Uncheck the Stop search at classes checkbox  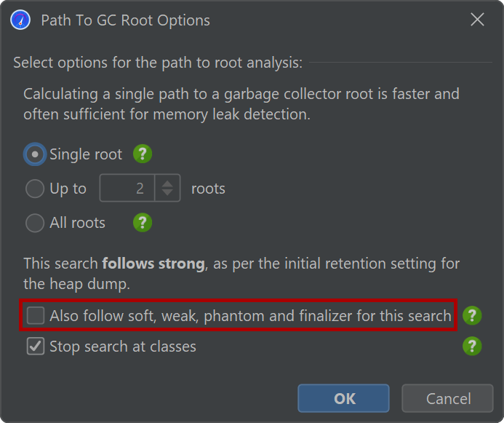pyautogui.click(x=36, y=346)
